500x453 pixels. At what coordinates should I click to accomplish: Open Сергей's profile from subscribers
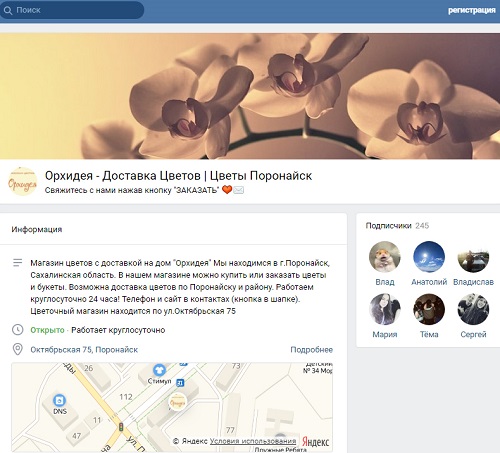(473, 309)
